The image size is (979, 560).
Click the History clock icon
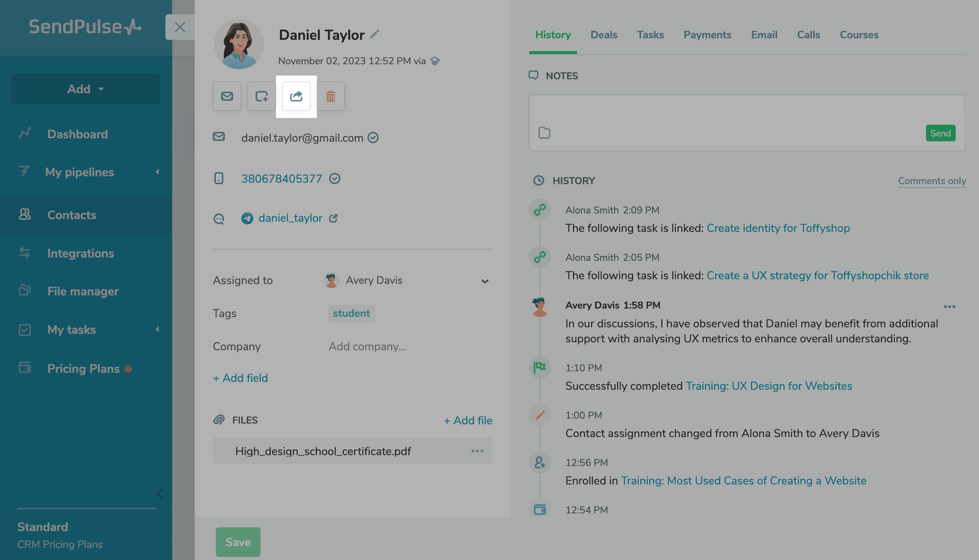(538, 181)
